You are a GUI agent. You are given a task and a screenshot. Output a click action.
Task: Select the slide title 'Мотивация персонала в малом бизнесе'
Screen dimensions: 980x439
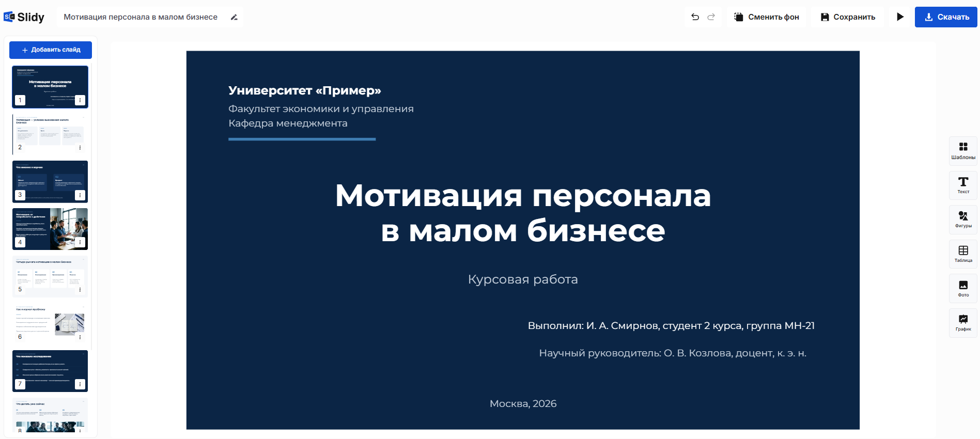coord(523,213)
